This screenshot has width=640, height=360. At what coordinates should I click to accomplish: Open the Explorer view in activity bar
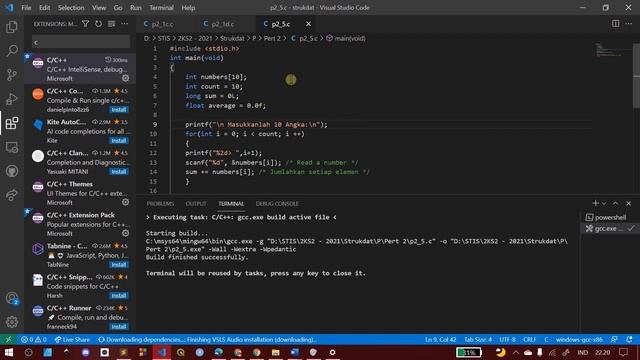pos(12,27)
